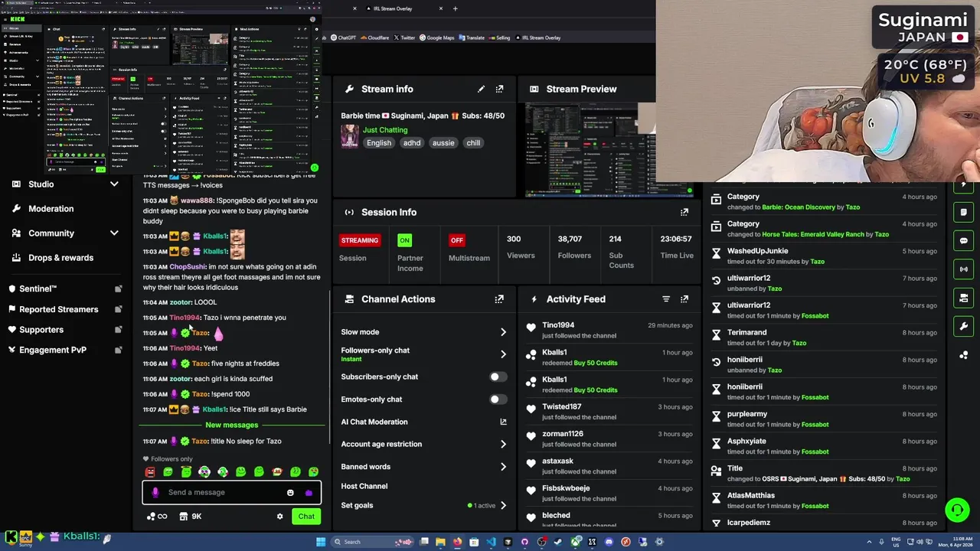Open ChatGPT bookmark

[343, 37]
